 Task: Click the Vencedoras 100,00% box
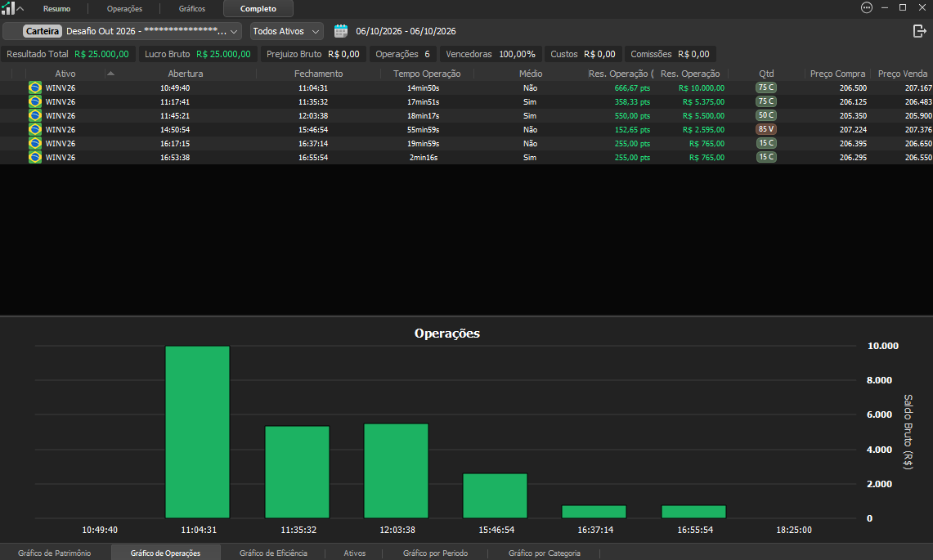pyautogui.click(x=491, y=54)
